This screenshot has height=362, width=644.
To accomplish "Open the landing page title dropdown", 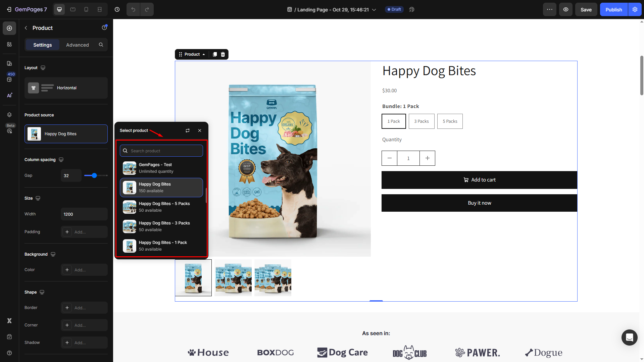I will coord(374,10).
